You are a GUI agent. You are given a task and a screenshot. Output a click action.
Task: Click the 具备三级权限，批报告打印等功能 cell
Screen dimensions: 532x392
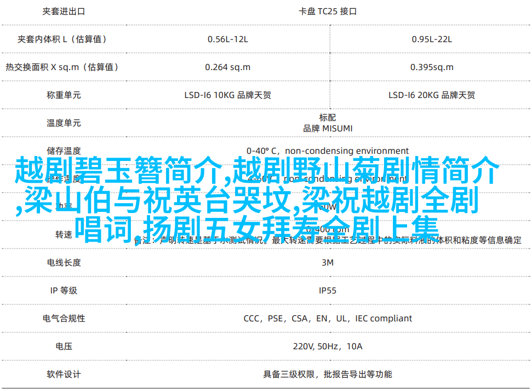pyautogui.click(x=328, y=374)
